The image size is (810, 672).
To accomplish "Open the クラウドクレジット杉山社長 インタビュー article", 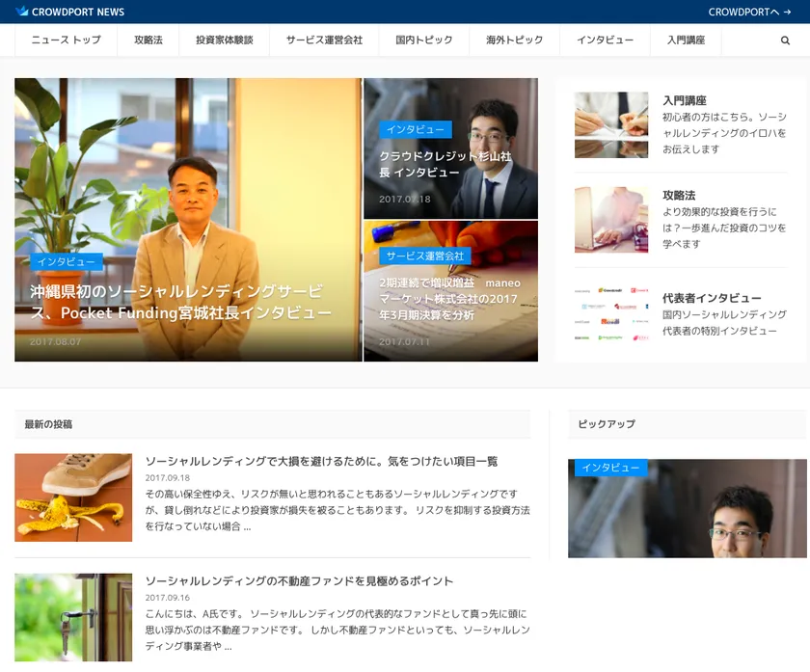I will pyautogui.click(x=445, y=164).
